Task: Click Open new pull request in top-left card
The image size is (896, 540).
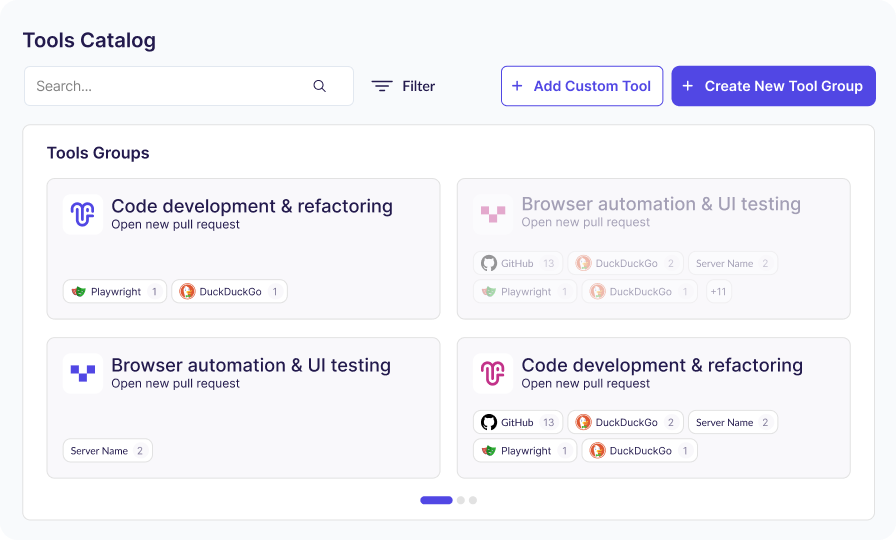Action: coord(175,225)
